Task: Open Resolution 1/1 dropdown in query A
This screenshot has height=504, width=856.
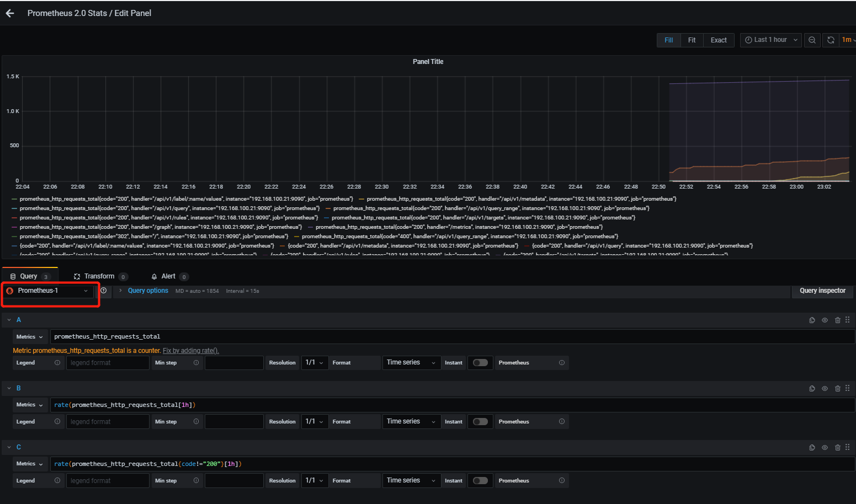Action: [315, 363]
